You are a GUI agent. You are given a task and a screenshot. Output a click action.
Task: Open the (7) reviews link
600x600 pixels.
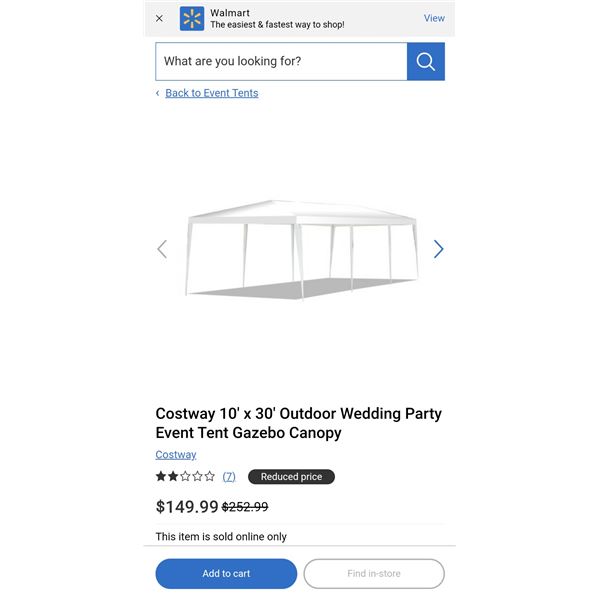[229, 477]
